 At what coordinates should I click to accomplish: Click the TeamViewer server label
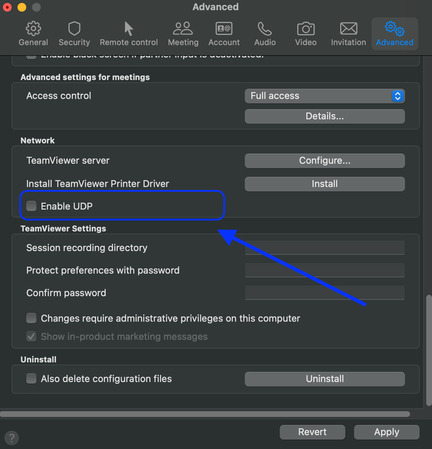68,160
